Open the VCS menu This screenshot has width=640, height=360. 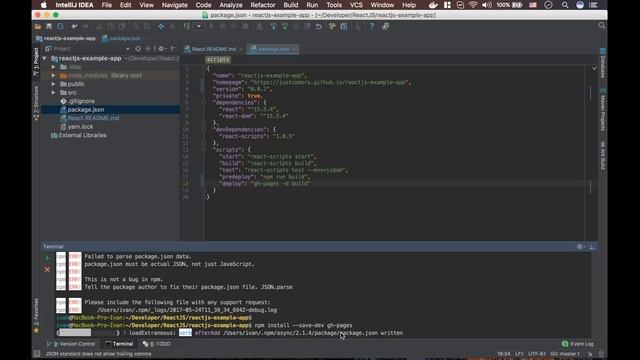[x=356, y=5]
